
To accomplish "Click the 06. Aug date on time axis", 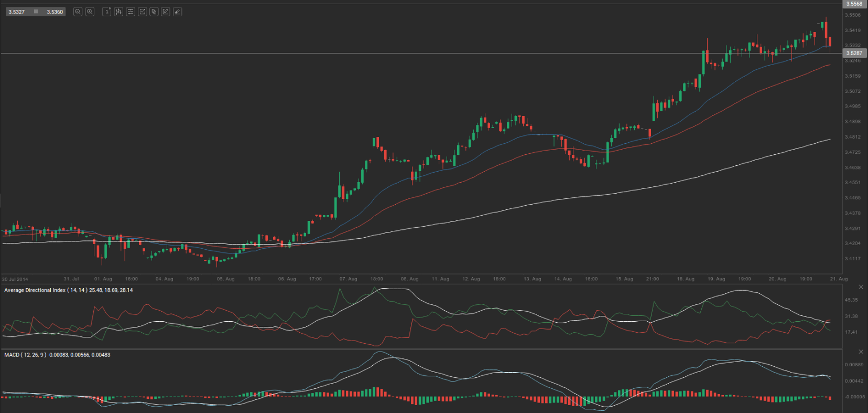I will (x=287, y=279).
